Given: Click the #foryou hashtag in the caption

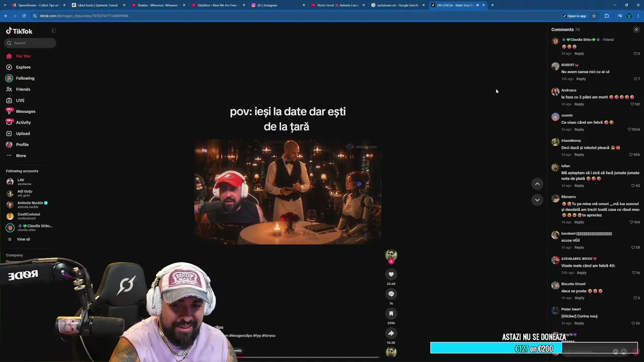Looking at the screenshot, I should [269, 335].
